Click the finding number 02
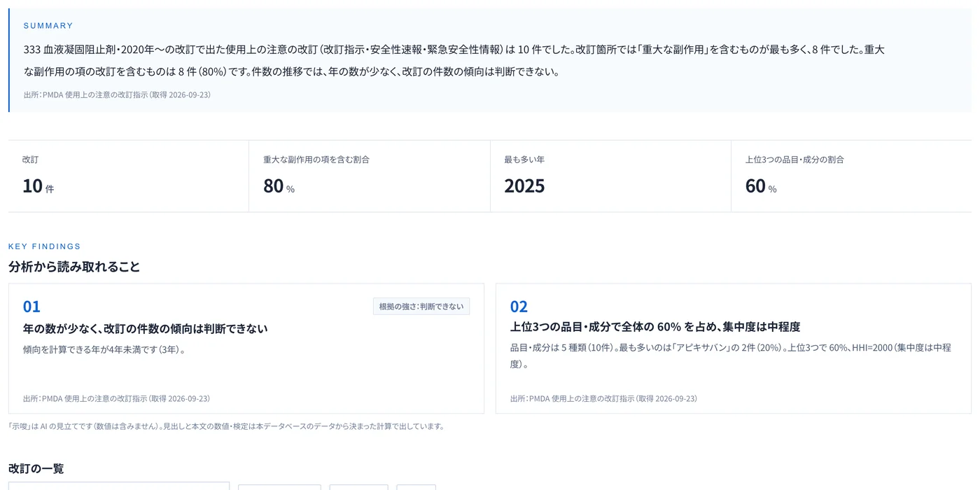Viewport: 980px width, 490px height. coord(519,307)
